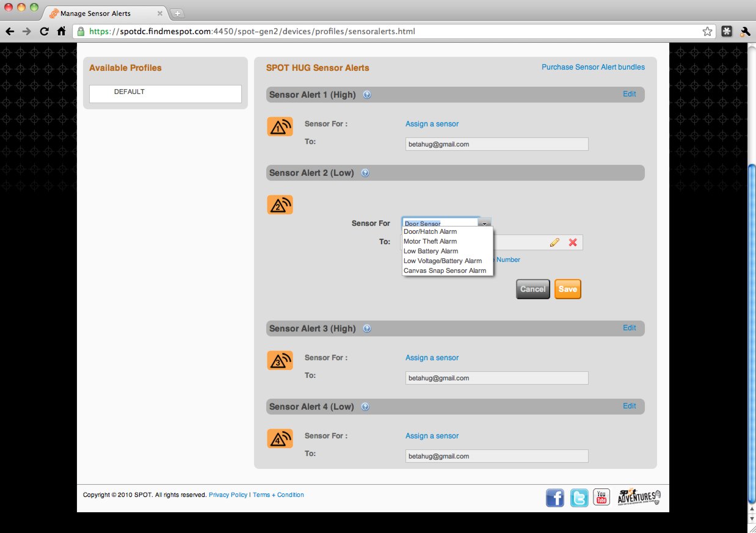Open the Terms + Condition link
Viewport: 756px width, 533px height.
pos(278,495)
